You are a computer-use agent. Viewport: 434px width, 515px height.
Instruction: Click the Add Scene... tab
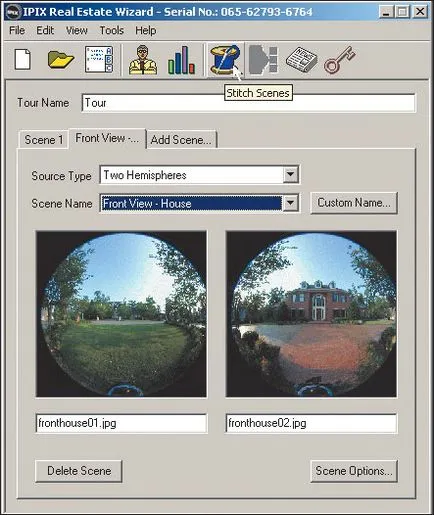(x=181, y=140)
